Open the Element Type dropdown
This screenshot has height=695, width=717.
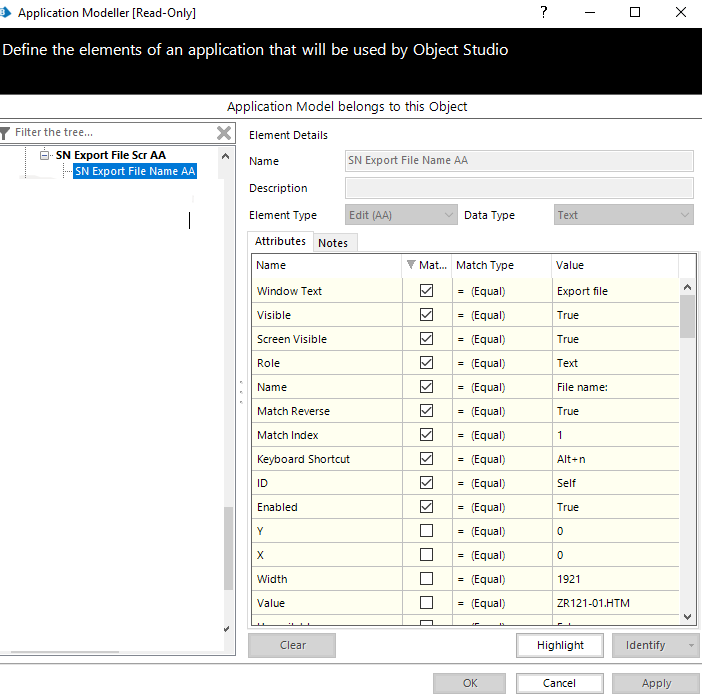pos(448,215)
